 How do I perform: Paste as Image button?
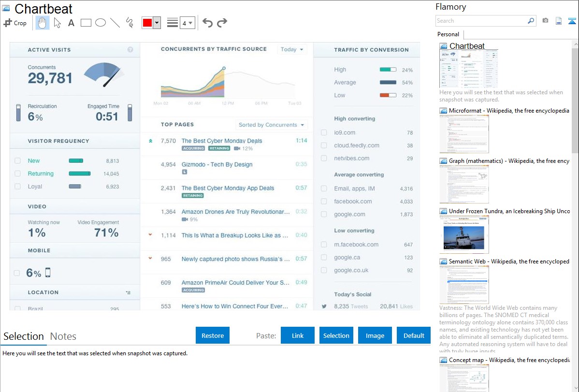[375, 335]
